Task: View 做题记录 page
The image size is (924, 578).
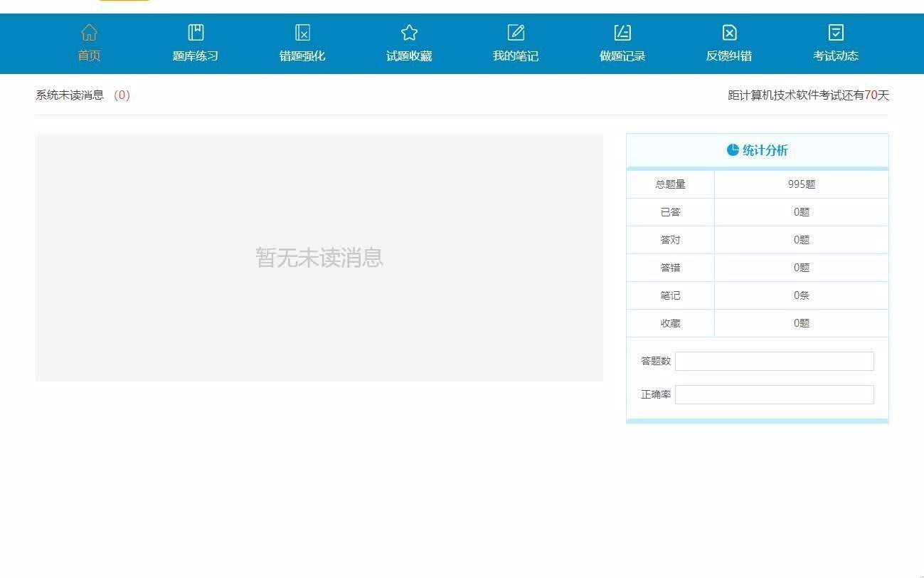Action: [x=622, y=56]
